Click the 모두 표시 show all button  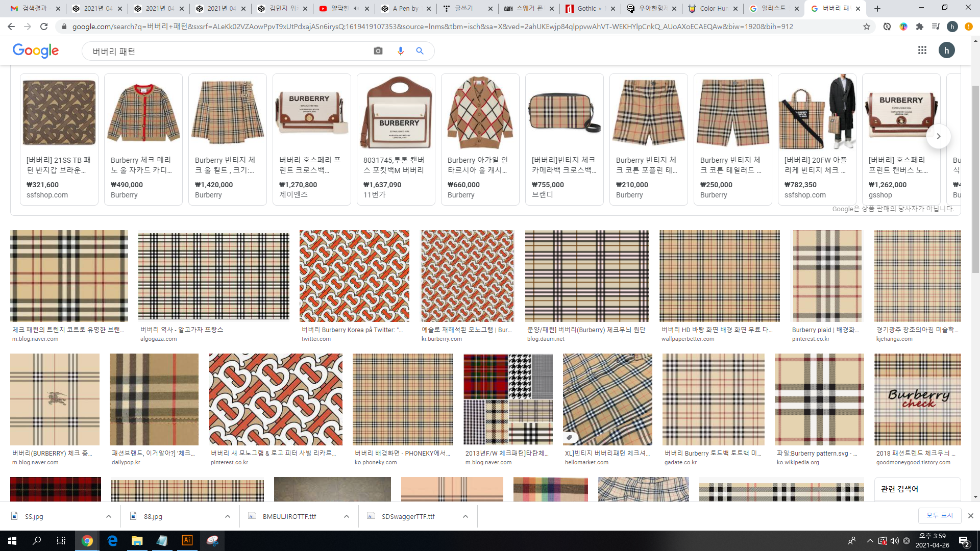[x=939, y=515]
